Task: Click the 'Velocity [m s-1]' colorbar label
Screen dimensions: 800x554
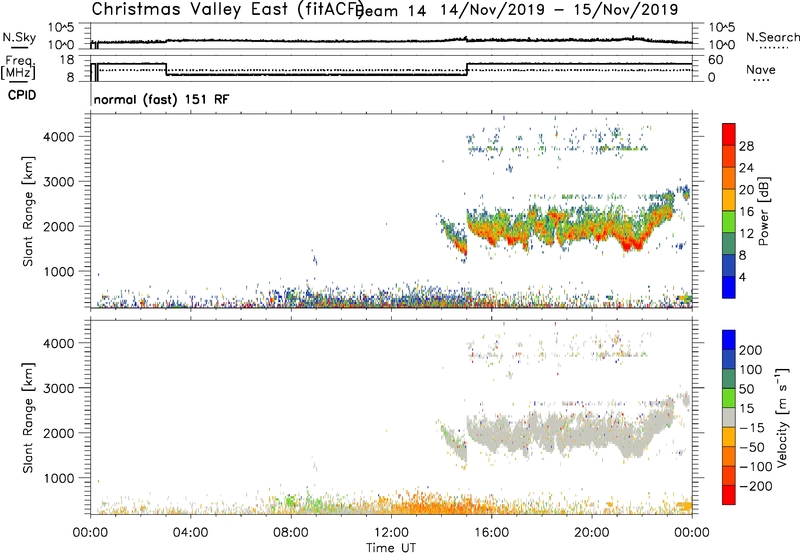Action: (x=782, y=417)
